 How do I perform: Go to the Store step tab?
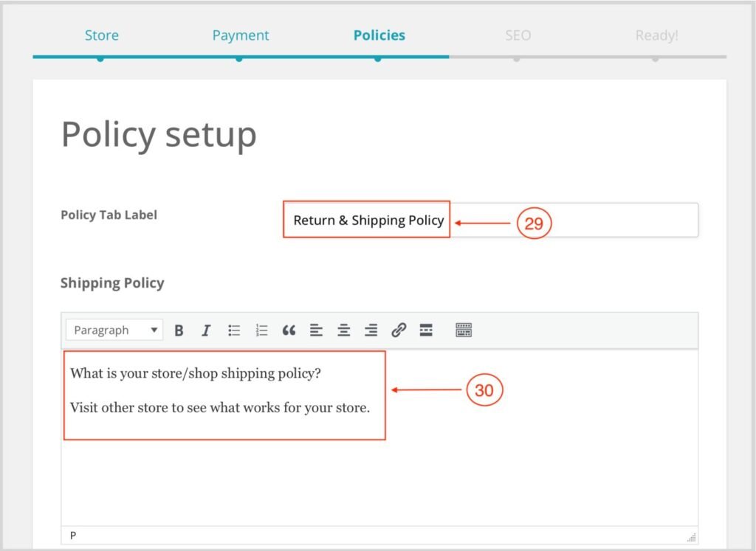pos(101,35)
